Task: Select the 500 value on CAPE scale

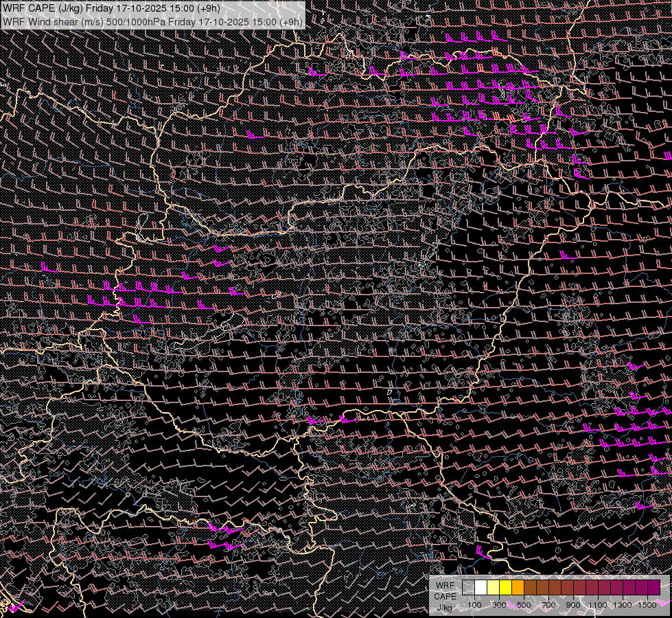Action: (x=524, y=605)
